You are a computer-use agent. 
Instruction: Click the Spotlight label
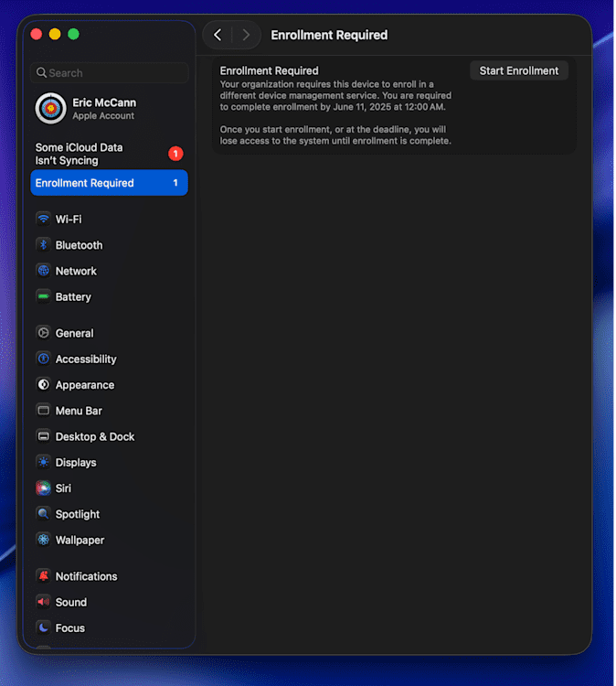[78, 514]
